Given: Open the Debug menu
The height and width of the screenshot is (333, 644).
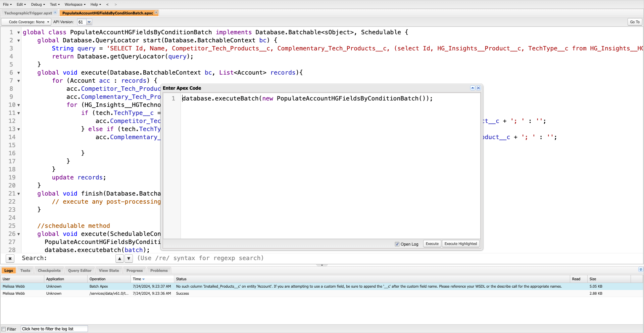Looking at the screenshot, I should coord(38,4).
